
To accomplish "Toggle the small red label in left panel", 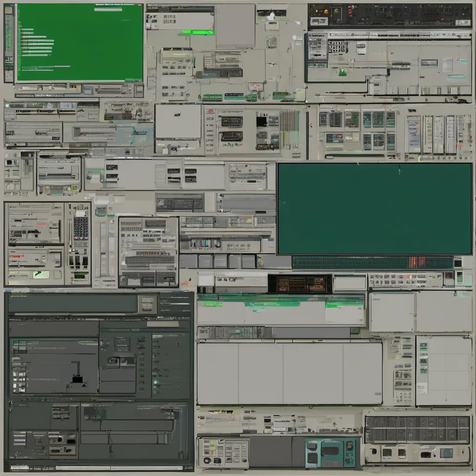I will [16, 256].
